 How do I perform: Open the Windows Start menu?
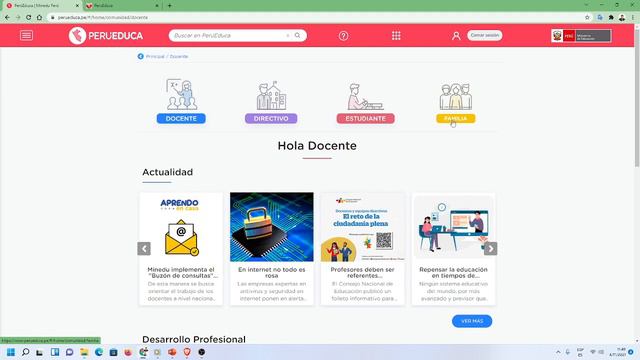click(11, 352)
